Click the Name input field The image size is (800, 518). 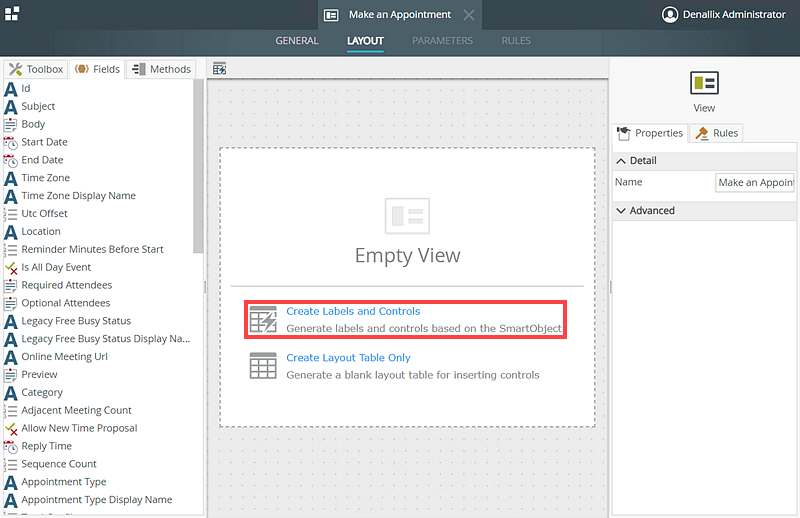[755, 183]
